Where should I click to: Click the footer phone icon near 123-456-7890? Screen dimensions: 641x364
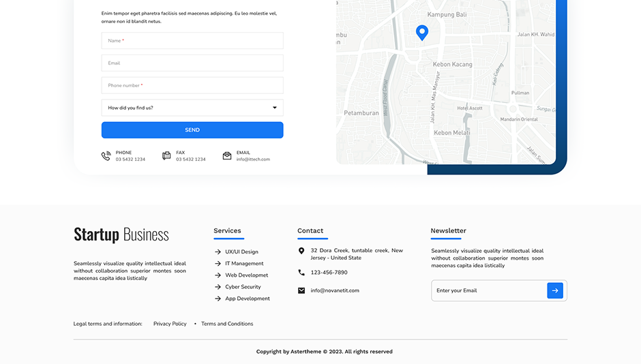pos(301,273)
